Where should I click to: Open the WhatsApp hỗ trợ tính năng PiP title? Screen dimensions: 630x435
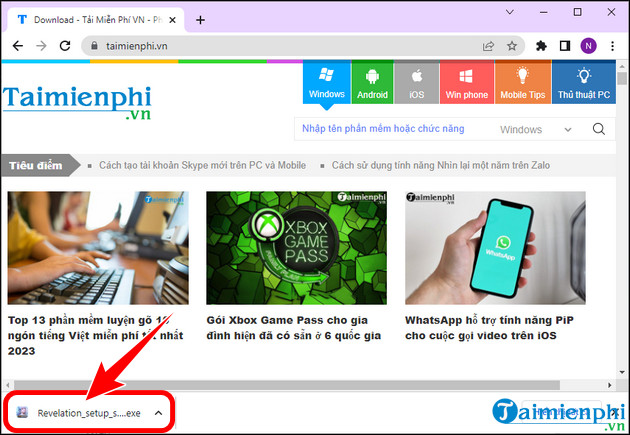tap(489, 328)
